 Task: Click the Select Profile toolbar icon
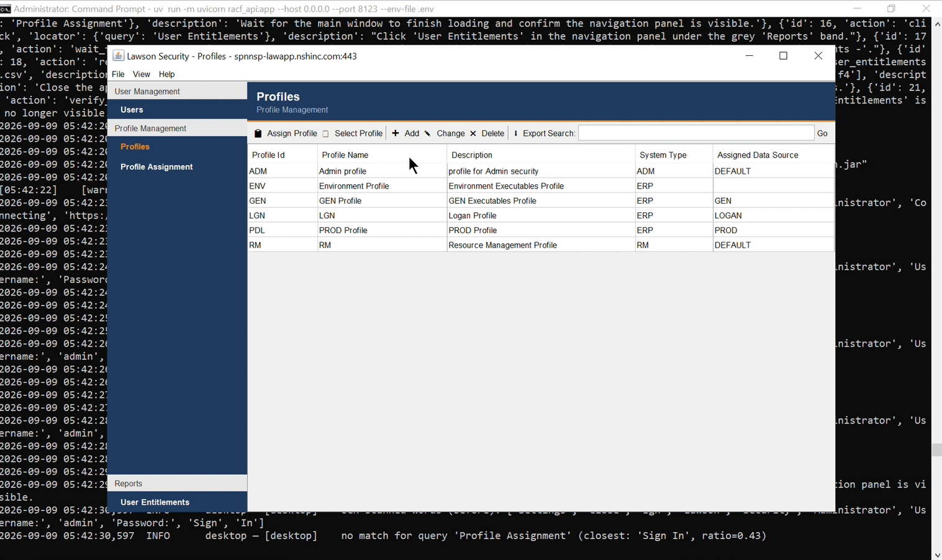[x=326, y=133]
